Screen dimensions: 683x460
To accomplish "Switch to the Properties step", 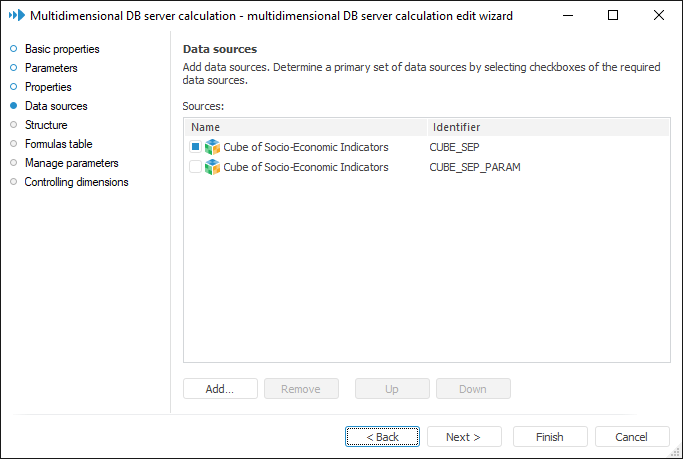I will tap(48, 87).
